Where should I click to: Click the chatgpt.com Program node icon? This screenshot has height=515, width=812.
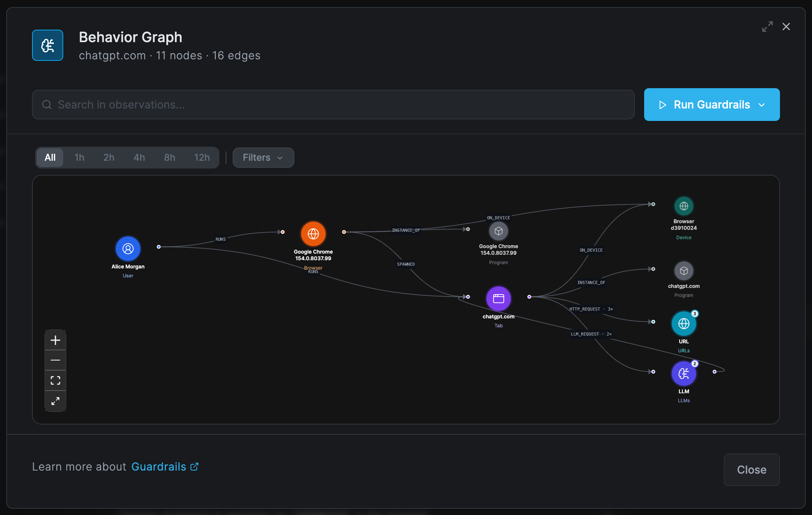click(684, 271)
